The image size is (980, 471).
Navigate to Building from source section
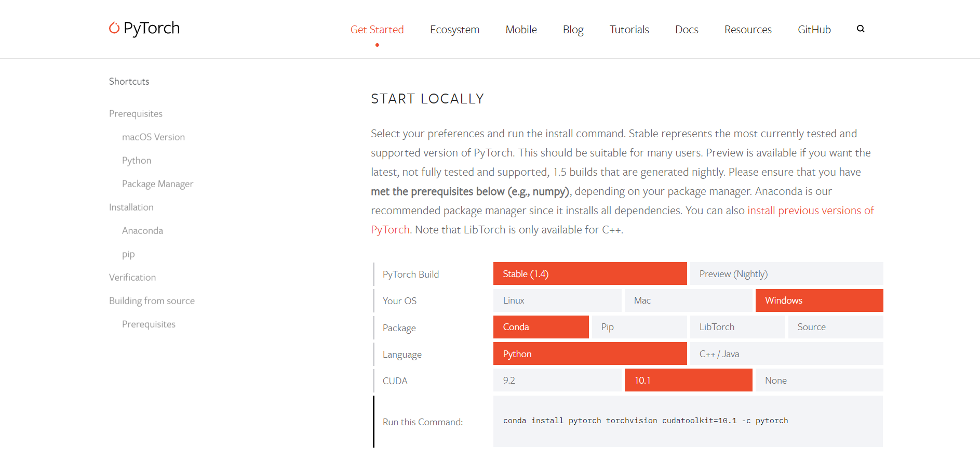152,301
